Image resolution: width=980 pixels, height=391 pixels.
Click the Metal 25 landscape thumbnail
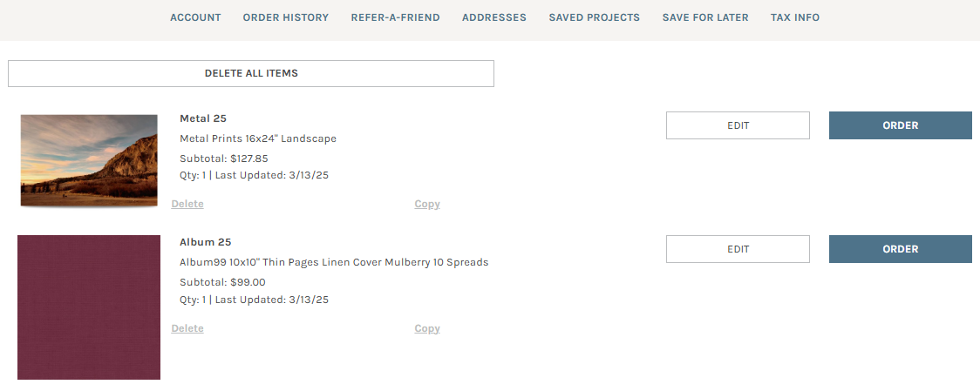coord(89,160)
